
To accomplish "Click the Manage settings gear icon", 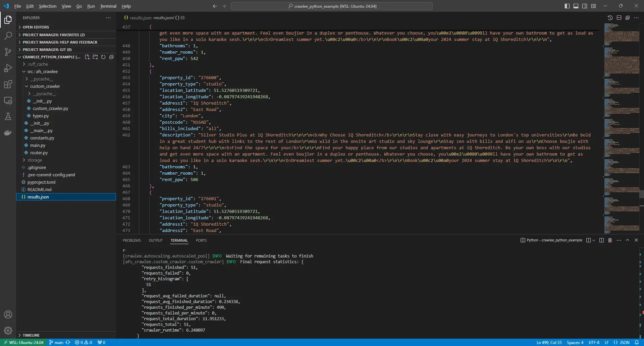I will pyautogui.click(x=8, y=331).
